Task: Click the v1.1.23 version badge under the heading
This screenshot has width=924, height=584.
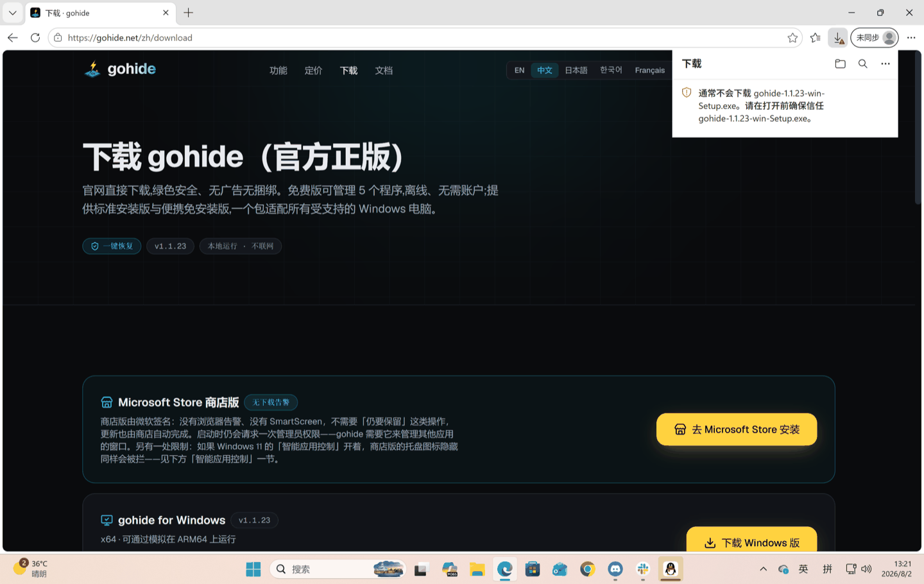Action: click(170, 246)
